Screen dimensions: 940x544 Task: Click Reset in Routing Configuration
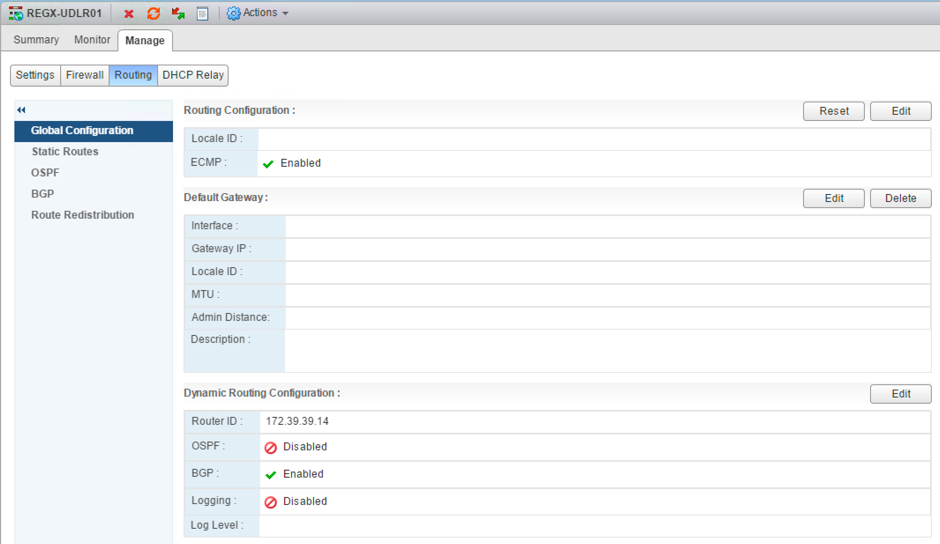pyautogui.click(x=833, y=111)
